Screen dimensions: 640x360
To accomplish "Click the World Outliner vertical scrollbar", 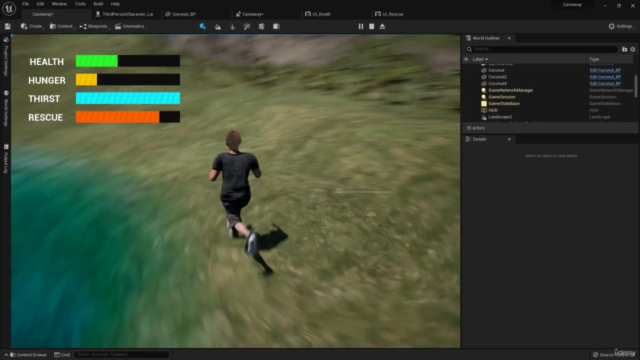I will (636, 86).
